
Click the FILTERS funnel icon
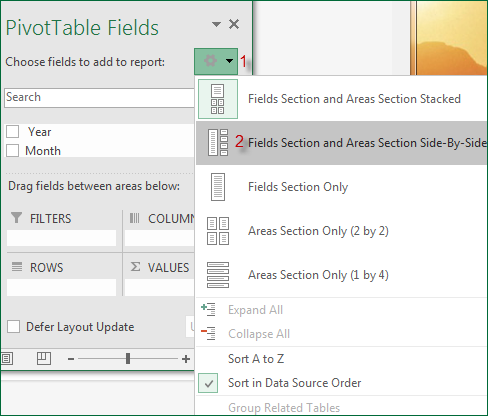[x=16, y=218]
